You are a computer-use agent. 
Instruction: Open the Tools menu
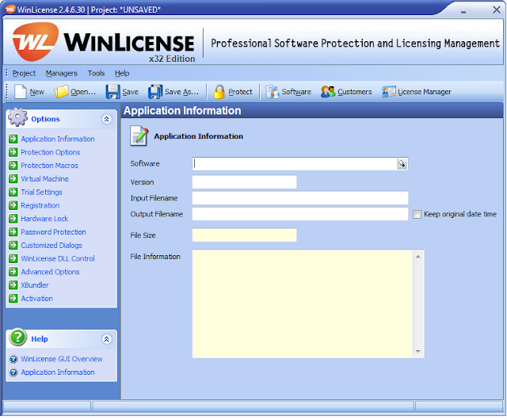(x=96, y=74)
